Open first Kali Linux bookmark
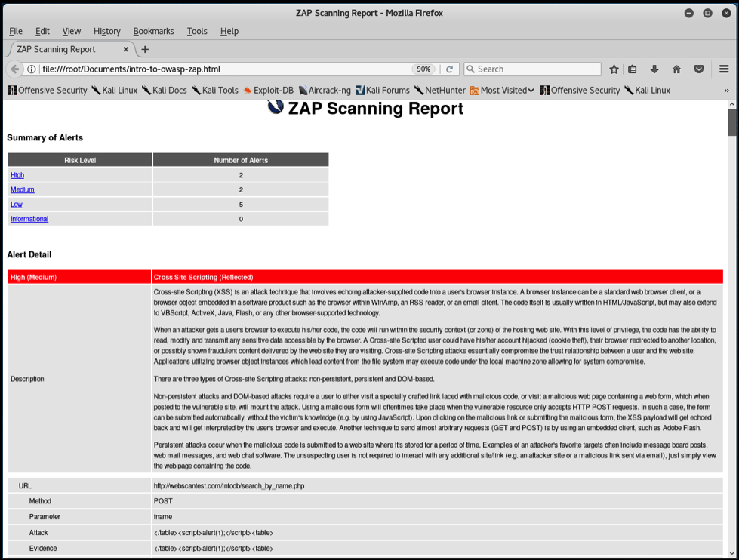This screenshot has height=560, width=739. point(115,90)
